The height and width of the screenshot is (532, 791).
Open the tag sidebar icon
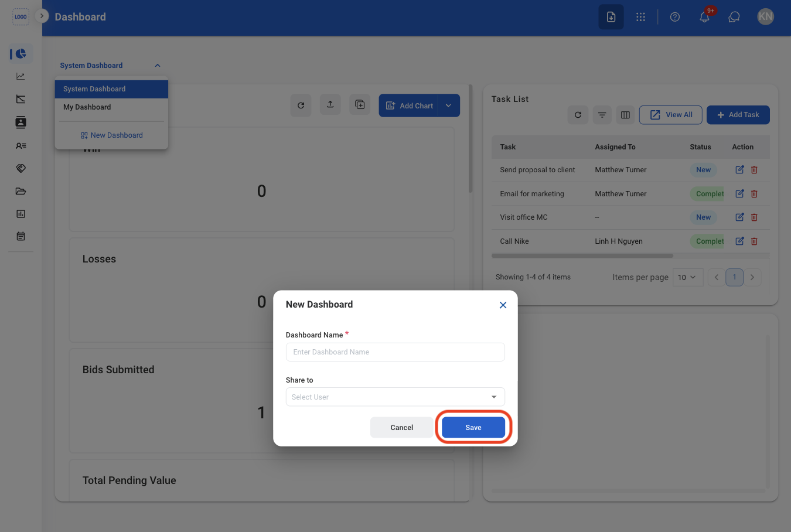click(x=21, y=169)
